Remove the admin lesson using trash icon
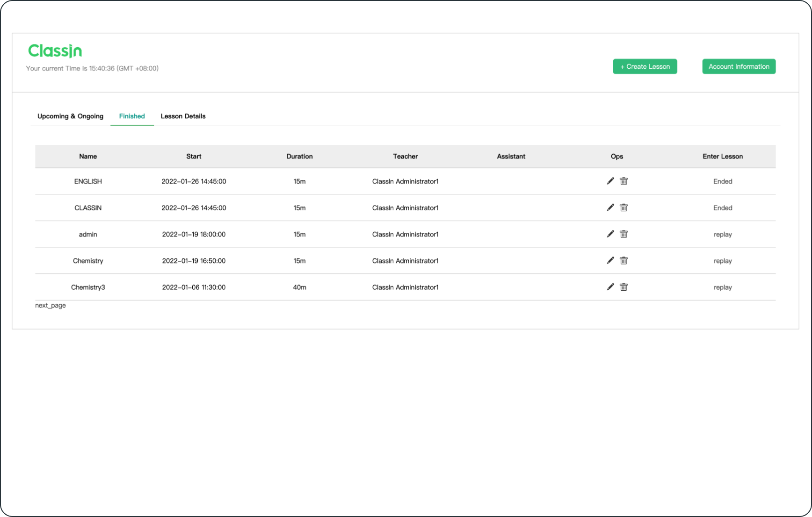 [623, 234]
